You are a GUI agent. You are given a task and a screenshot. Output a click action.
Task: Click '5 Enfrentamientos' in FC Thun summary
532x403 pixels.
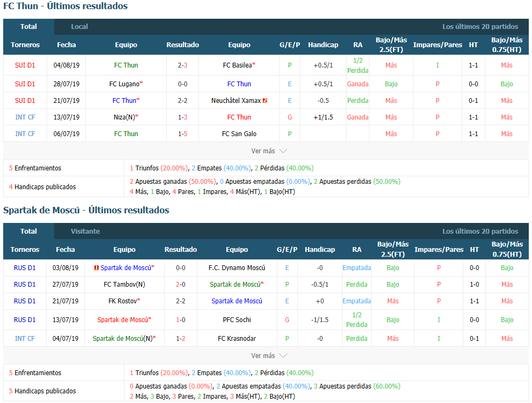click(x=35, y=168)
